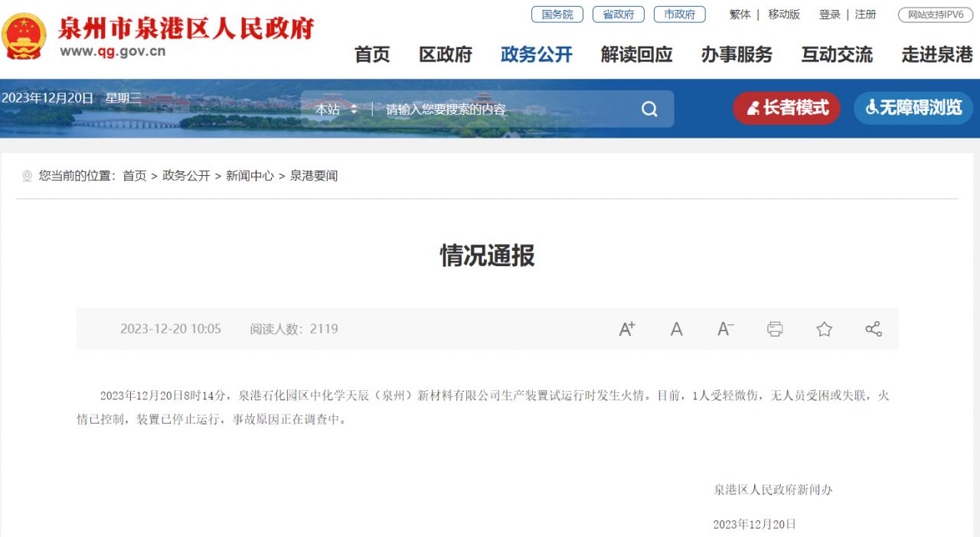Open the 移动版 mobile version link
The height and width of the screenshot is (537, 980).
(784, 15)
